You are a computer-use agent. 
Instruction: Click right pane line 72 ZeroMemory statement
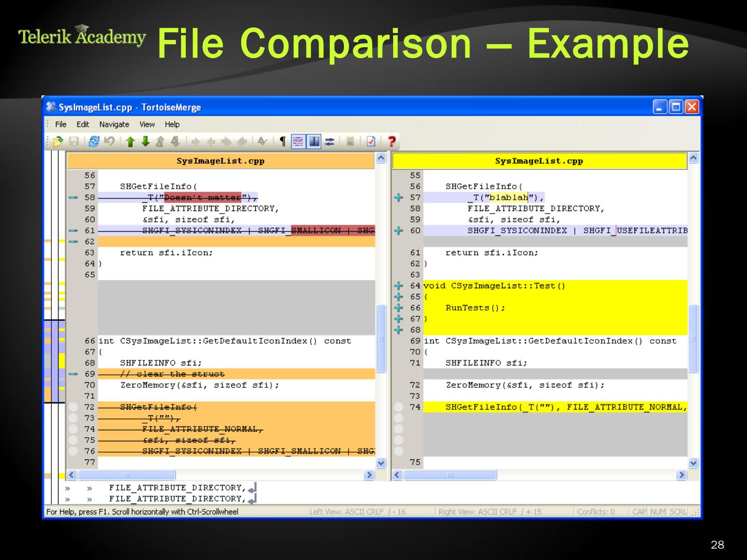pyautogui.click(x=555, y=385)
